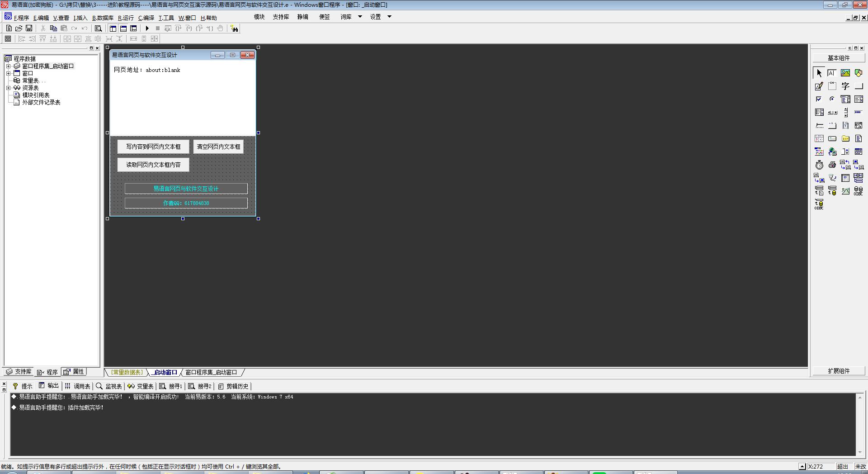Run the program with the play icon
The image size is (868, 474).
(x=147, y=28)
